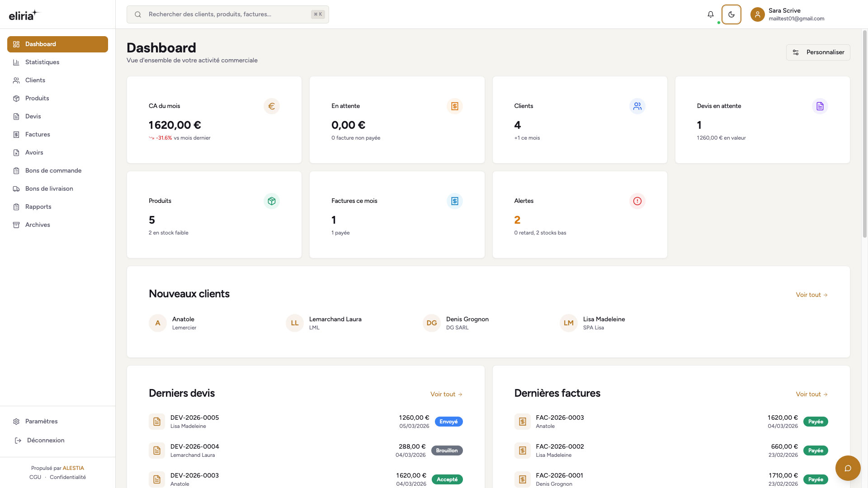Open the Rapports icon in the sidebar
This screenshot has width=868, height=488.
point(16,206)
